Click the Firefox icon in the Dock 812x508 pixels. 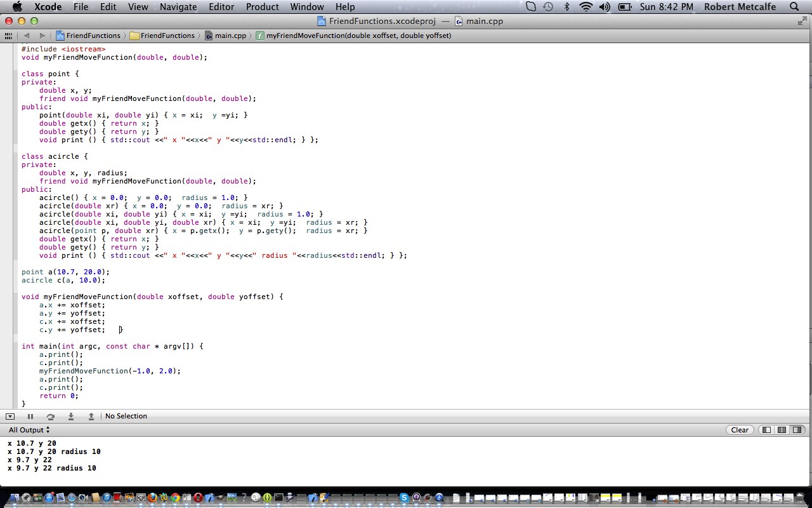pyautogui.click(x=152, y=497)
